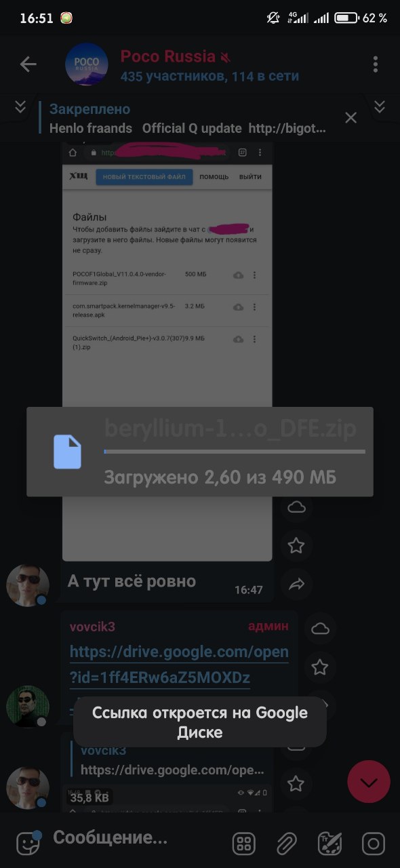Open camera round icon in input bar
This screenshot has height=868, width=400.
coord(374,844)
